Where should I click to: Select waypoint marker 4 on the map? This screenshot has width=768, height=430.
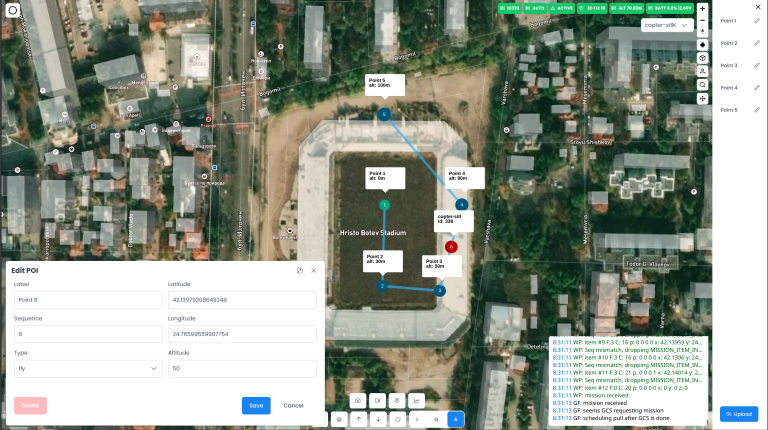tap(461, 205)
